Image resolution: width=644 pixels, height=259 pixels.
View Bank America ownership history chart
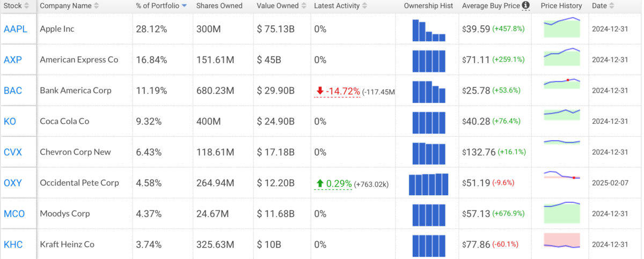[x=428, y=91]
